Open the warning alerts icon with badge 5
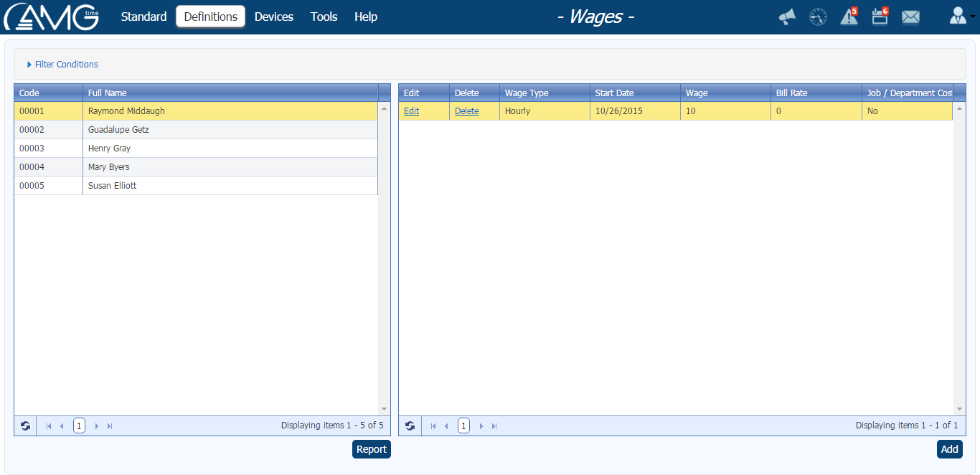Screen dimensions: 980x475 pos(849,16)
